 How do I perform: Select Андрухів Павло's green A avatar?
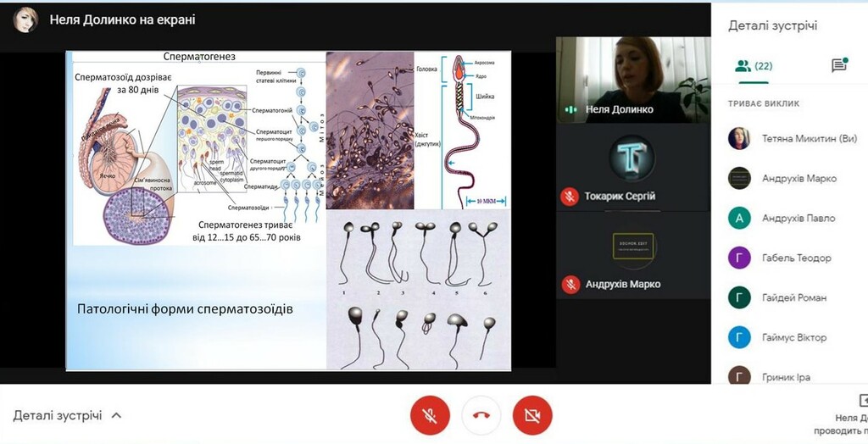point(739,218)
